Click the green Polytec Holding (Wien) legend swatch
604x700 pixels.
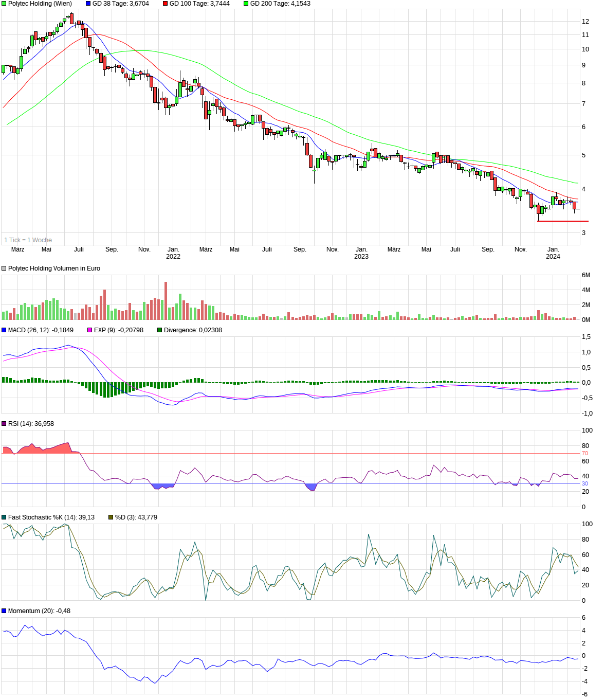point(4,4)
